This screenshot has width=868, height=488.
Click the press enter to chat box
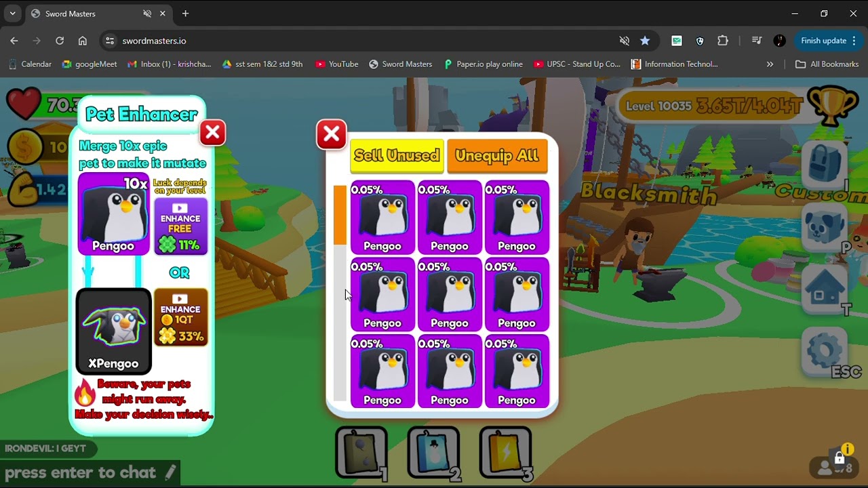[90, 472]
